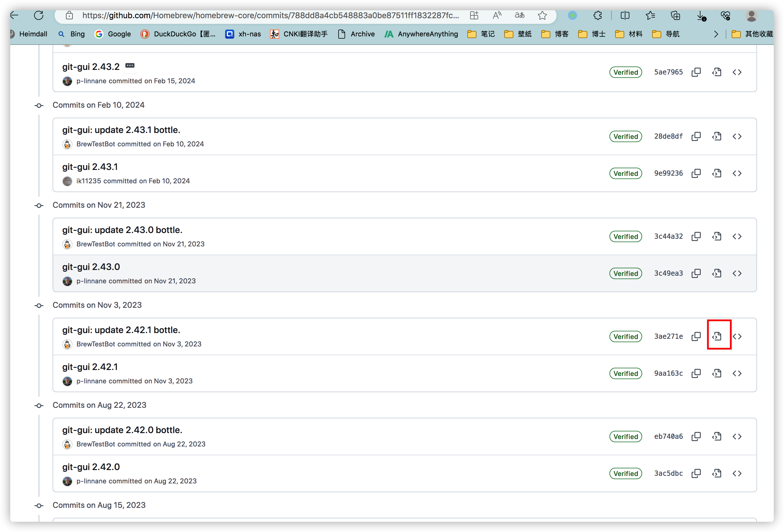Image resolution: width=784 pixels, height=532 pixels.
Task: Expand bookmarks bar overflow chevron
Action: click(716, 34)
